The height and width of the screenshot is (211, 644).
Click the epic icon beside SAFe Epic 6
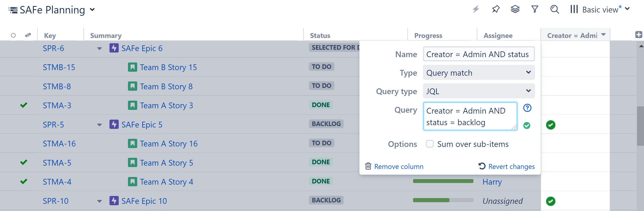(x=114, y=48)
